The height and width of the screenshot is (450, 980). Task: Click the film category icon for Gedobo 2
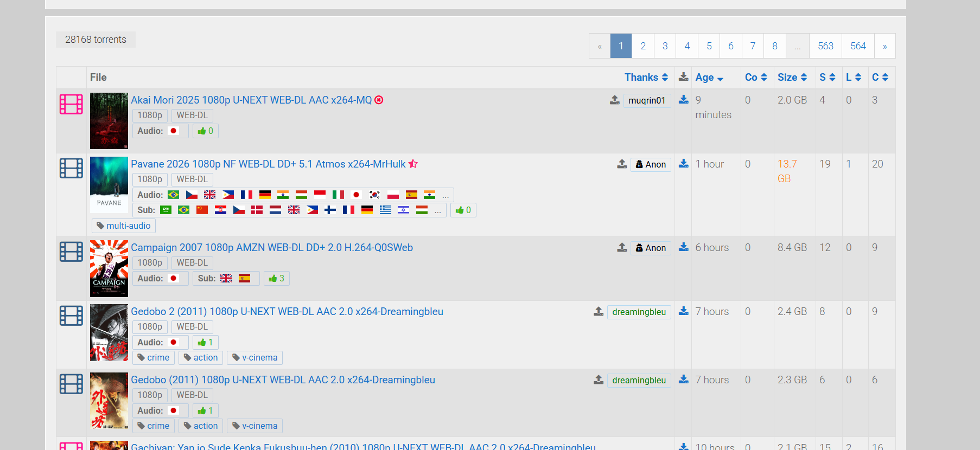point(71,316)
